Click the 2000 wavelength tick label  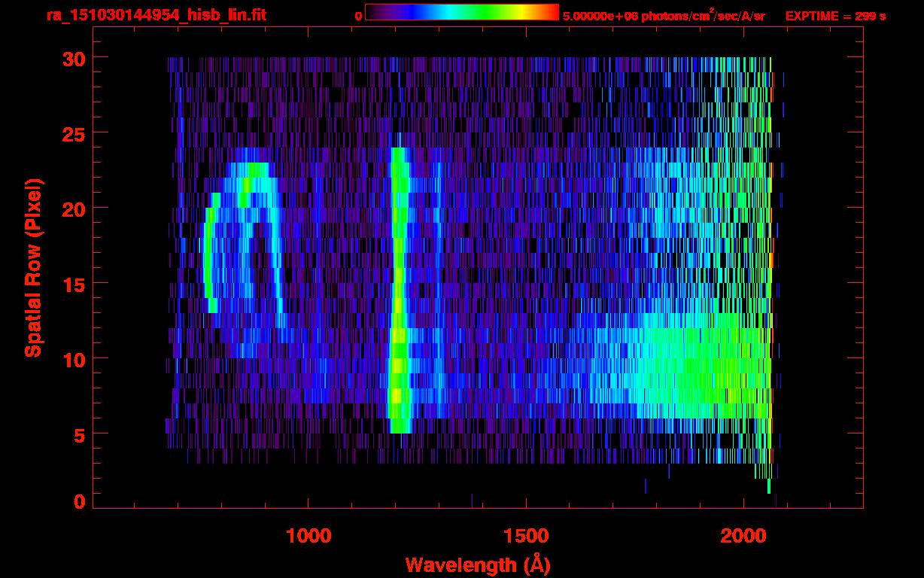[744, 536]
